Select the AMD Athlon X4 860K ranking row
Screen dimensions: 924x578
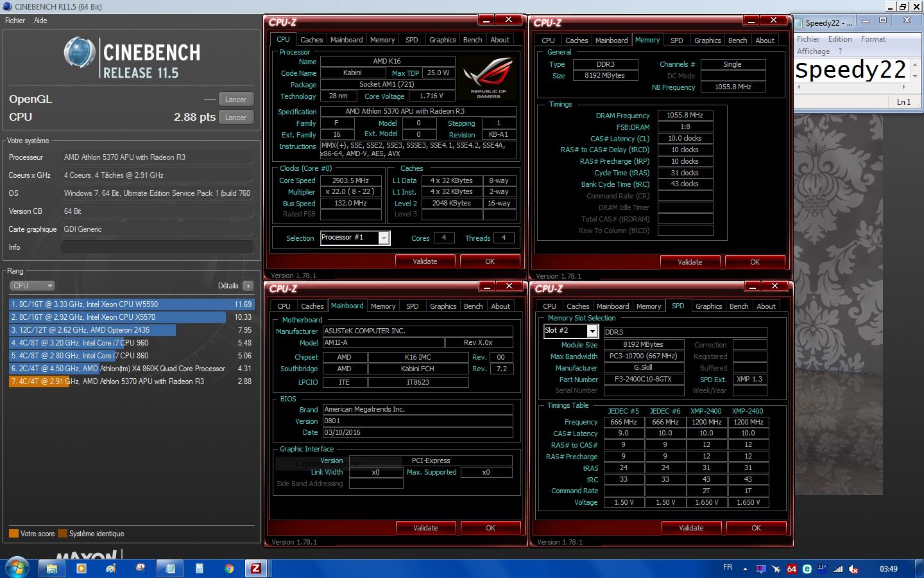coord(131,369)
